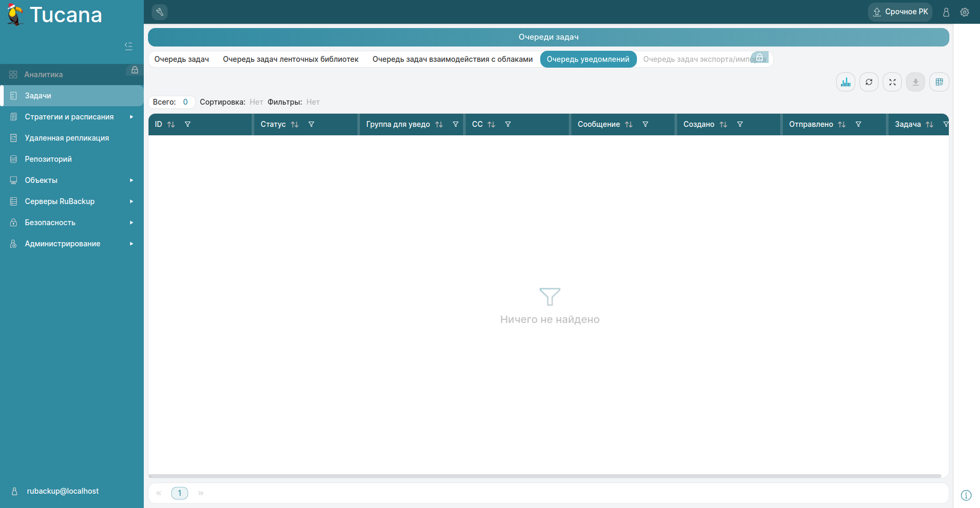980x508 pixels.
Task: Click the wrench icon in top bar
Action: [x=160, y=12]
